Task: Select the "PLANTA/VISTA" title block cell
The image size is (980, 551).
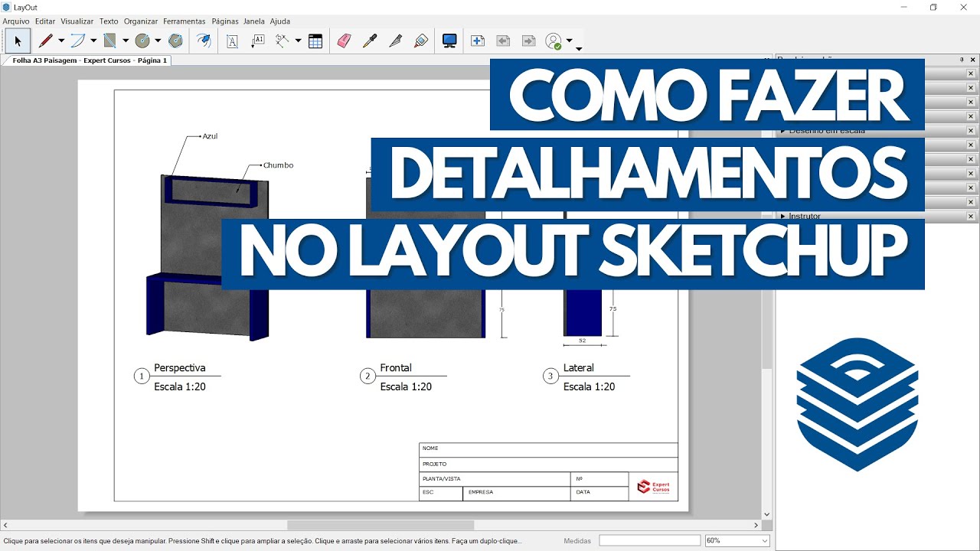Action: (495, 479)
